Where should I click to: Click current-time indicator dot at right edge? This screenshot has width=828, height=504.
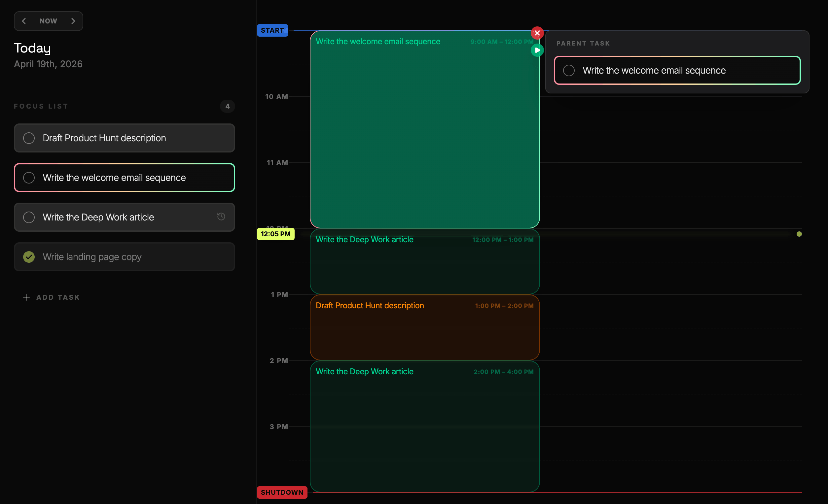point(799,234)
